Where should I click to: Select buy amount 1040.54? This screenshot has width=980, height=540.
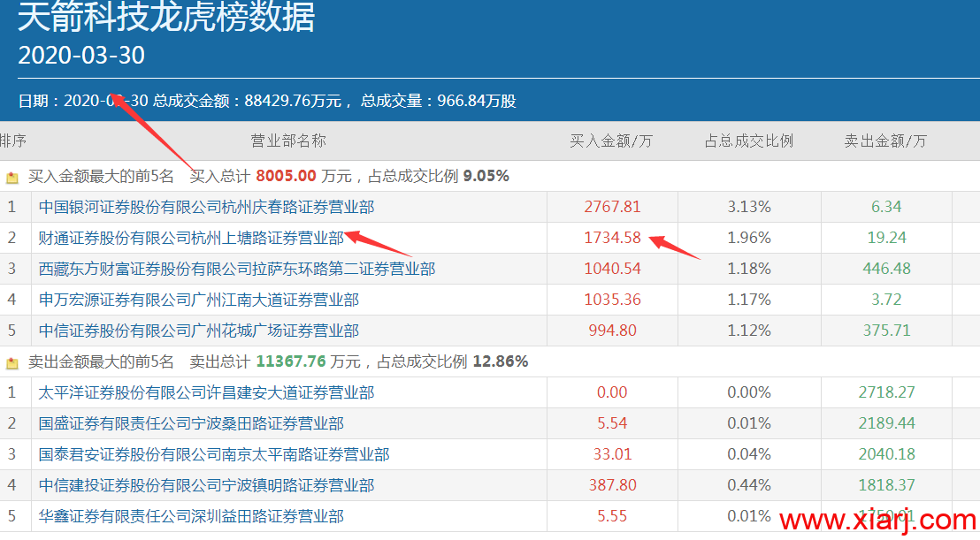[x=612, y=269]
